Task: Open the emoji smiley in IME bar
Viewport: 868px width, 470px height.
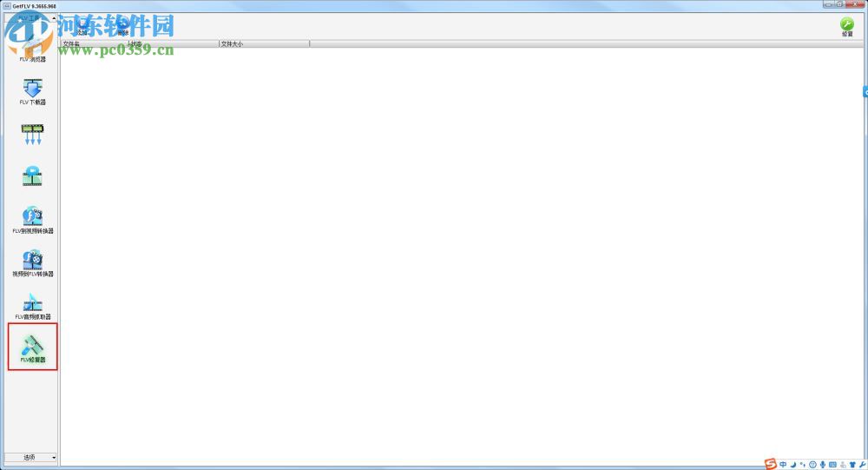Action: coord(812,465)
